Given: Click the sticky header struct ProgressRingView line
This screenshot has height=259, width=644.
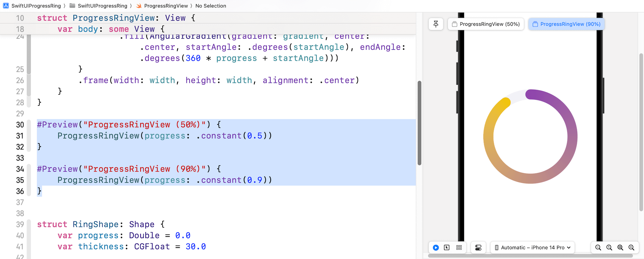Looking at the screenshot, I should click(116, 18).
